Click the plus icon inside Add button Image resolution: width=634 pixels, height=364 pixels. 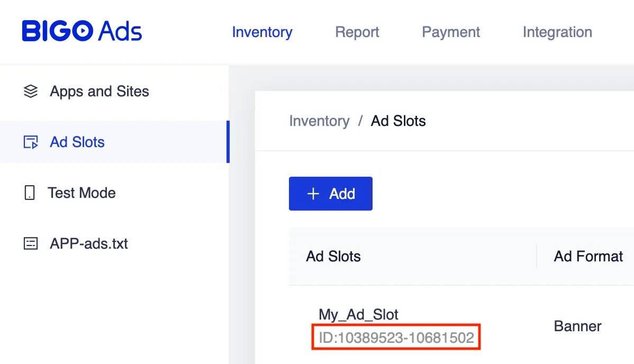point(313,194)
